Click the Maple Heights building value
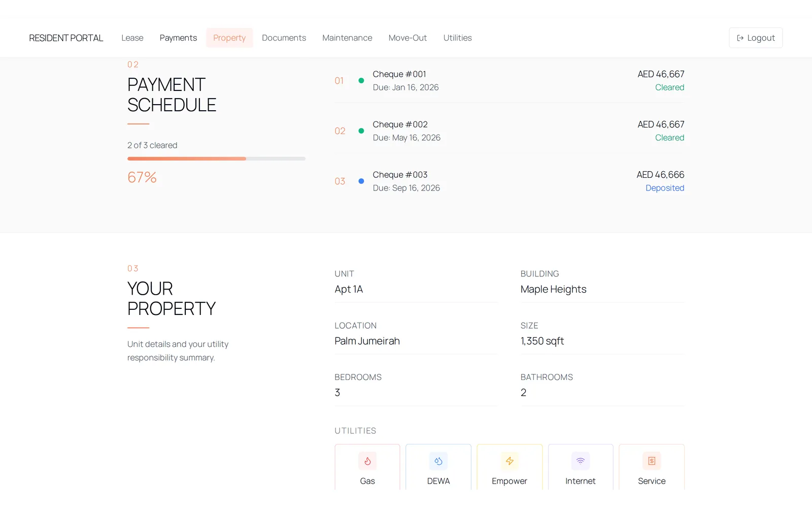Image resolution: width=812 pixels, height=508 pixels. 553,289
